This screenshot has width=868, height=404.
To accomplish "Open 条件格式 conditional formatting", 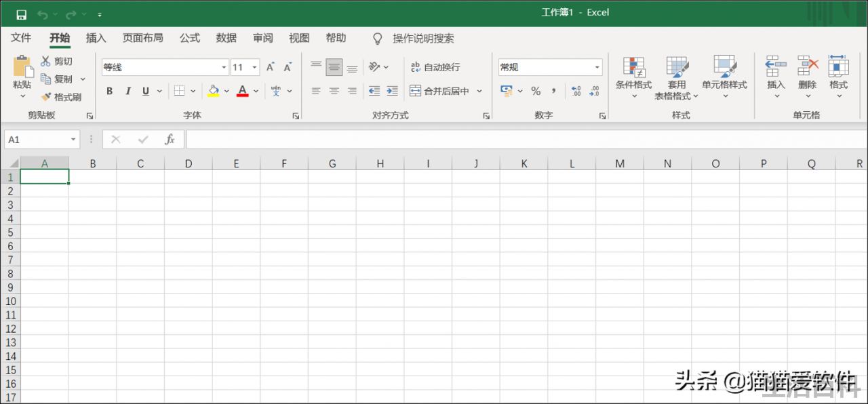I will 634,78.
